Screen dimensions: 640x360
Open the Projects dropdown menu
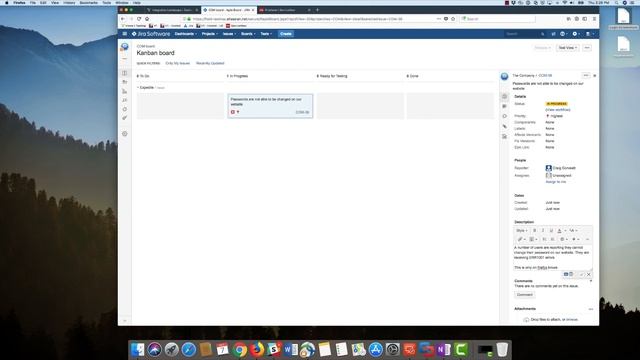210,34
